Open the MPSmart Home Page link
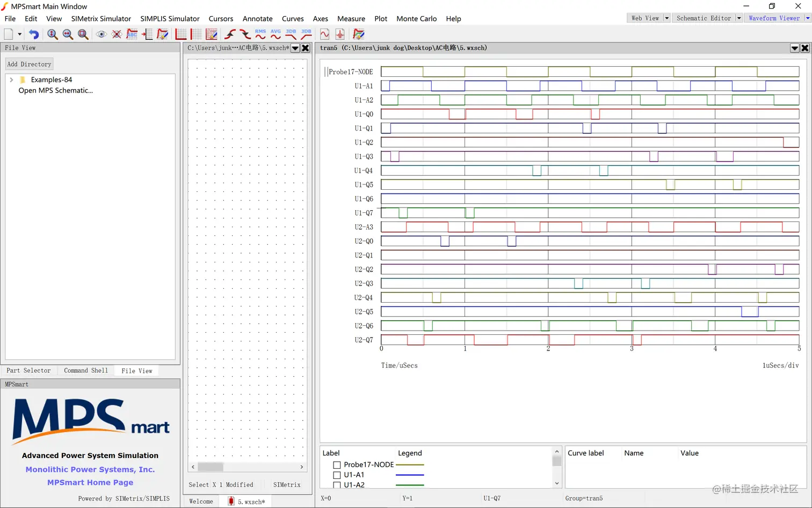The image size is (812, 508). [x=90, y=483]
